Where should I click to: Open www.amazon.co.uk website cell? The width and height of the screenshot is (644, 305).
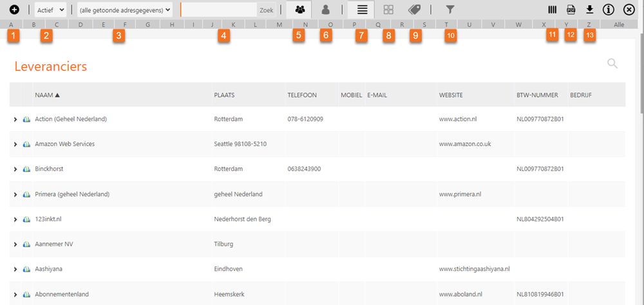[465, 145]
